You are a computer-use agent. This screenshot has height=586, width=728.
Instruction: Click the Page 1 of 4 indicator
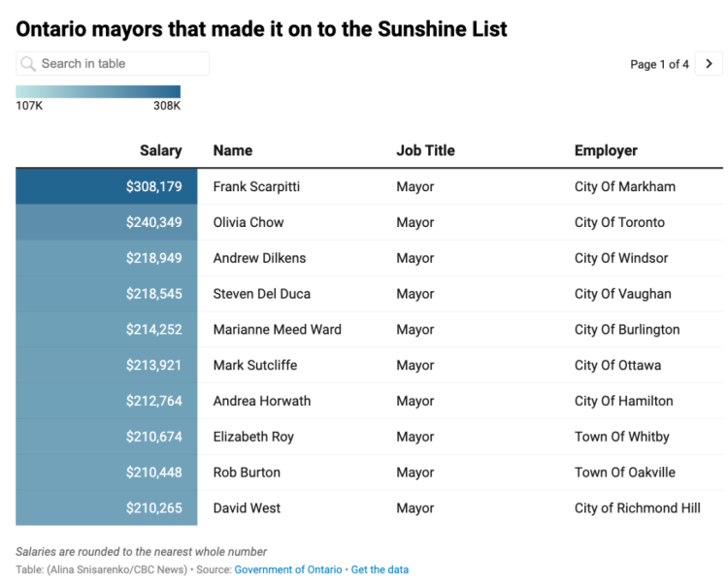[659, 64]
